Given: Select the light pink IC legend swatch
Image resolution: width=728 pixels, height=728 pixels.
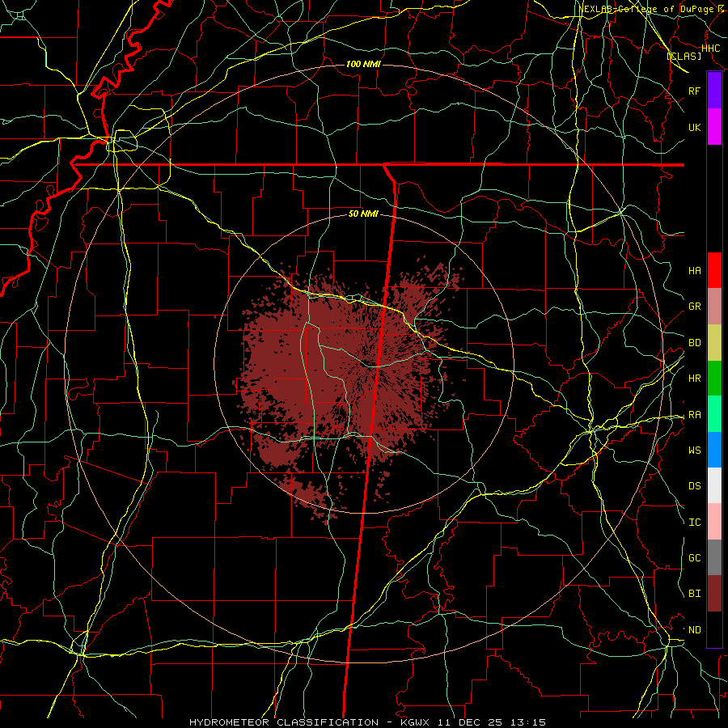Looking at the screenshot, I should tap(714, 522).
